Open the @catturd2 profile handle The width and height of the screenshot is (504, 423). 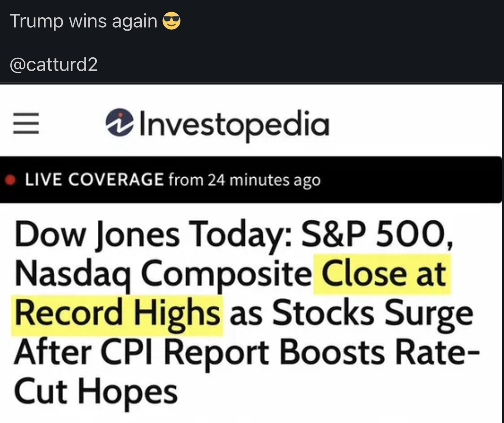[53, 65]
